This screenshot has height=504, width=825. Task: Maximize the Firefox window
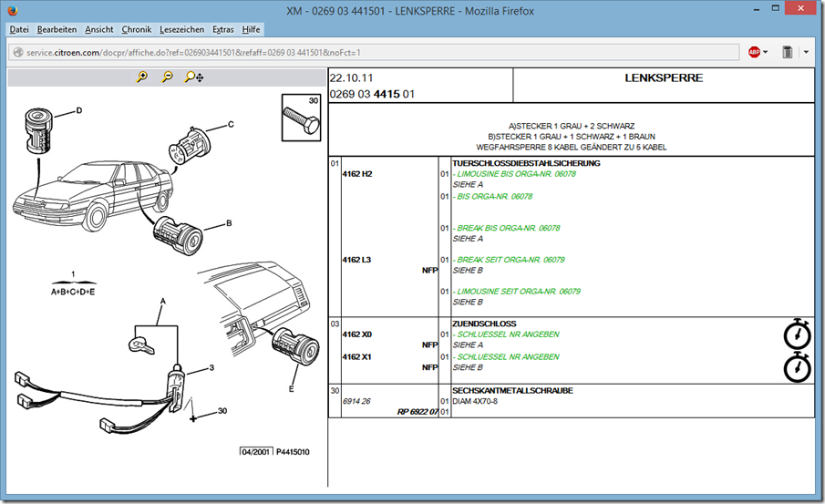(775, 8)
